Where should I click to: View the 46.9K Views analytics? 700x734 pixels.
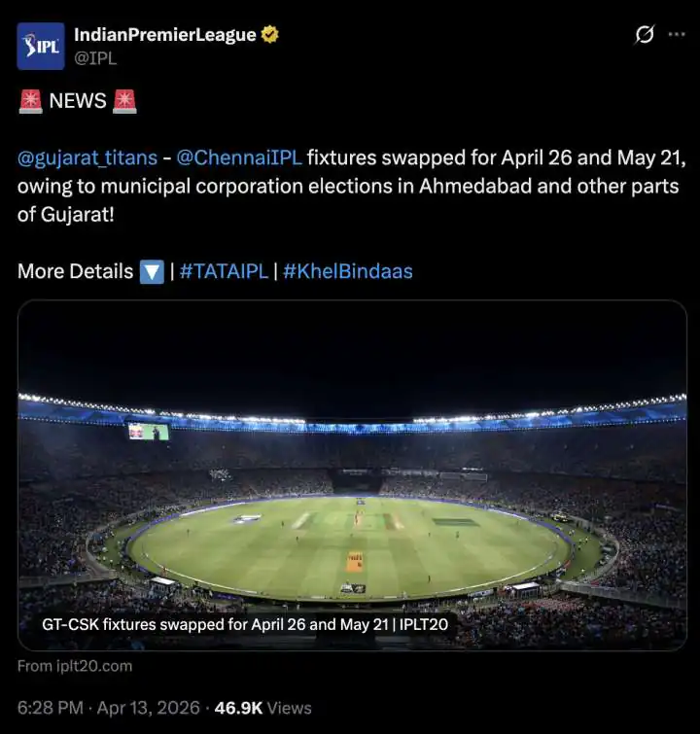263,708
